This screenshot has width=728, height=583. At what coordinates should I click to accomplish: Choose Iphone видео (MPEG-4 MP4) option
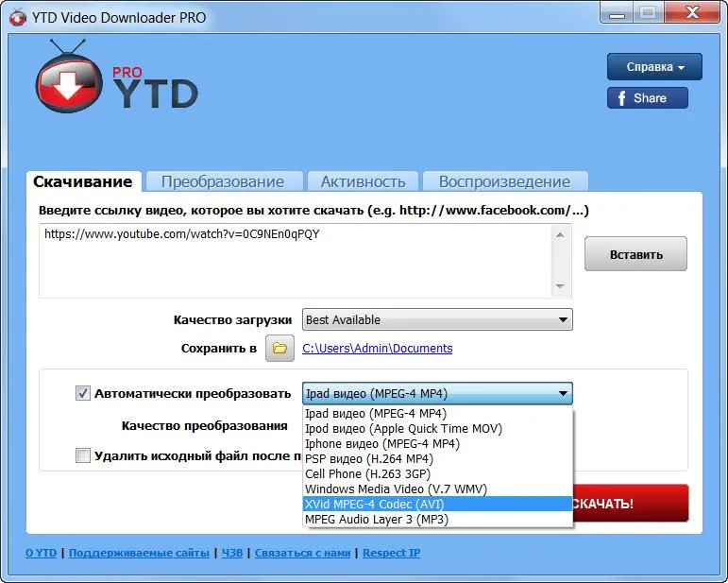437,444
